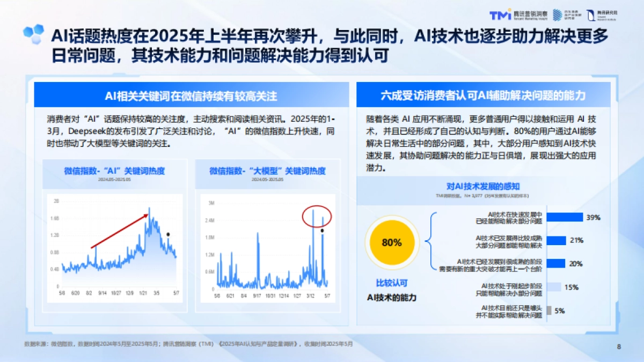Select the blue hexagon icon beside the slide title
This screenshot has width=644, height=362.
32,34
